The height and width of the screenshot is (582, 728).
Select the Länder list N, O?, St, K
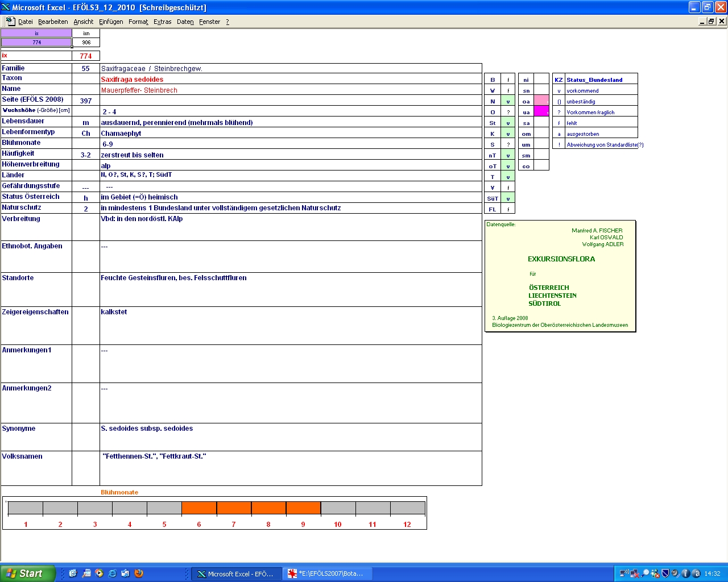coord(291,175)
